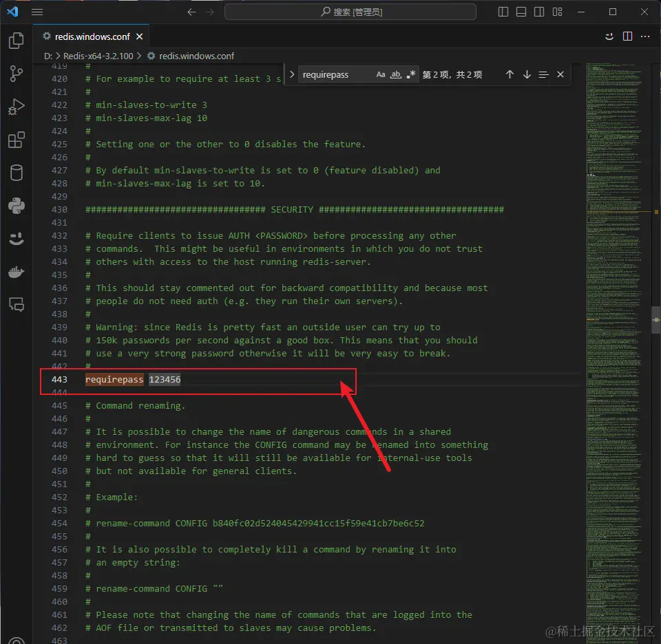Click '# min-slaves-to-write 3' line
This screenshot has width=661, height=644.
[146, 105]
